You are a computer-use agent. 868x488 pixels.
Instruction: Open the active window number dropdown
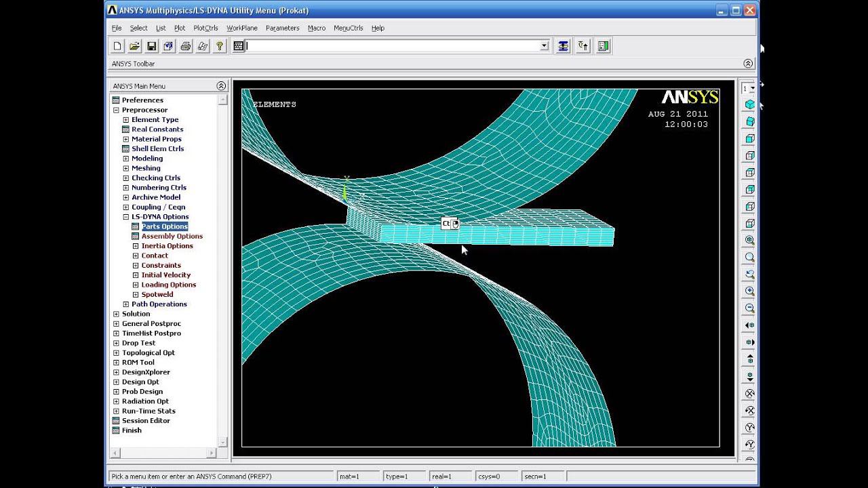click(x=752, y=89)
